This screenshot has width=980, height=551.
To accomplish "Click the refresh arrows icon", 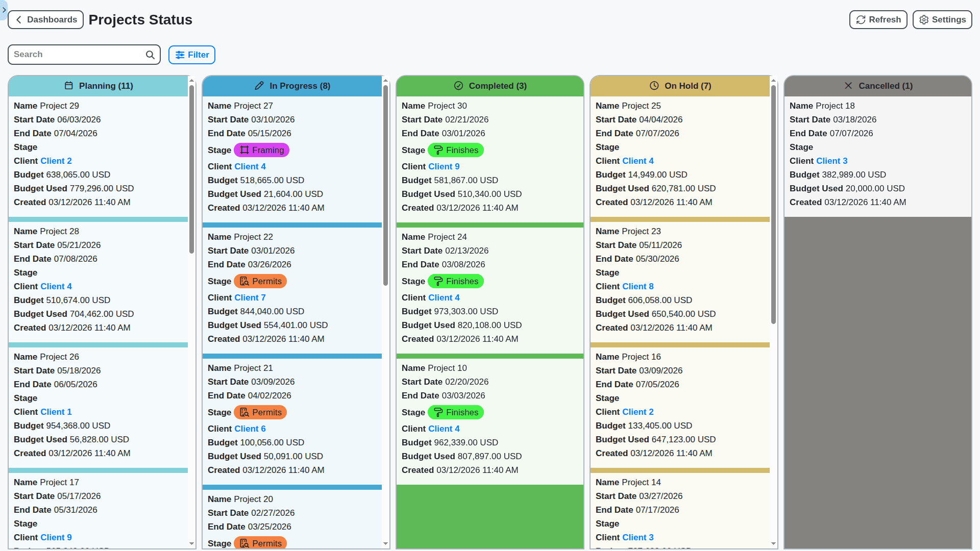I will point(861,19).
